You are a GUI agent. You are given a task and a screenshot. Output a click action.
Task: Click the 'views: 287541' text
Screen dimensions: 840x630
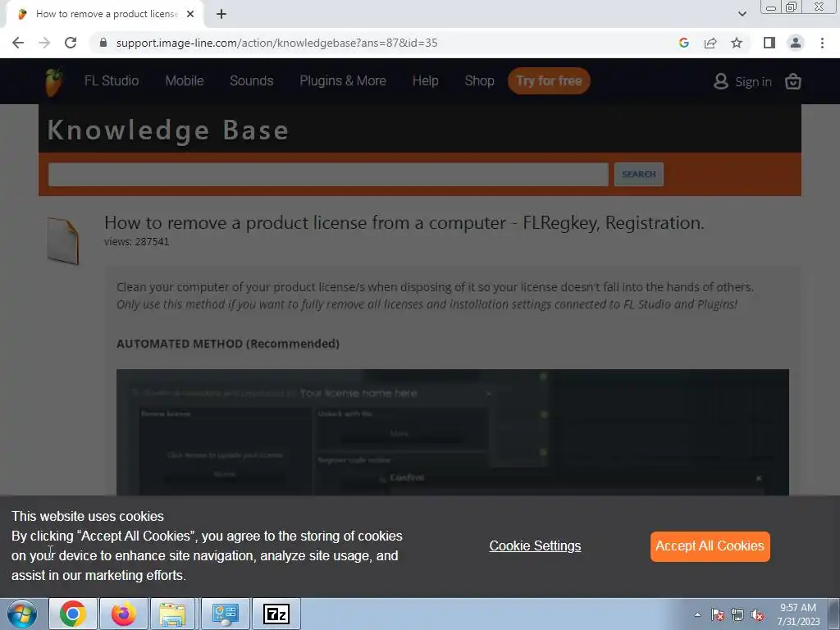pyautogui.click(x=137, y=242)
